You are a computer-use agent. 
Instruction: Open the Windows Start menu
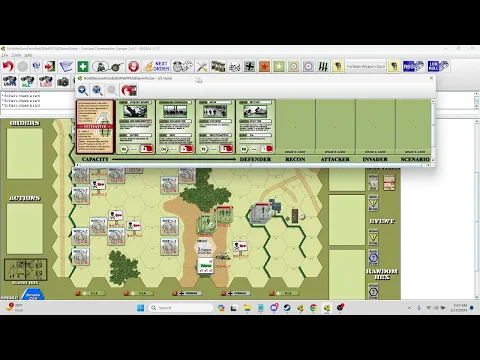pos(141,308)
